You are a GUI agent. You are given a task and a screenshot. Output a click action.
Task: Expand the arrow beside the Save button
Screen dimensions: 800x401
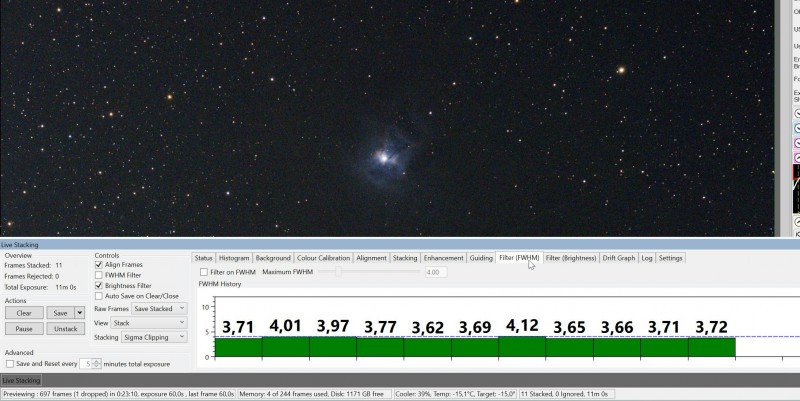[80, 313]
